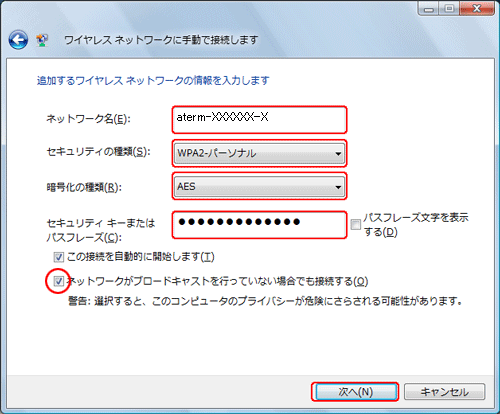Click into the masked passphrase field

tap(259, 225)
